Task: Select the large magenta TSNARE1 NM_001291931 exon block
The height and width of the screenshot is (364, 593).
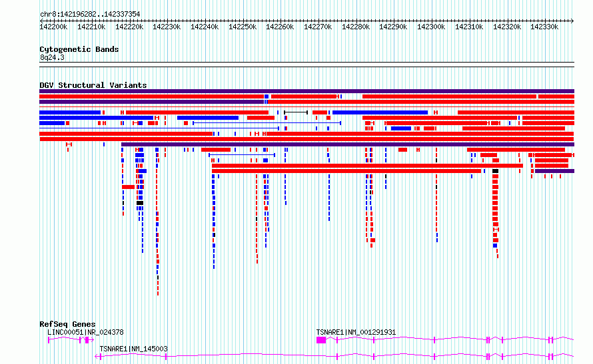Action: 321,340
